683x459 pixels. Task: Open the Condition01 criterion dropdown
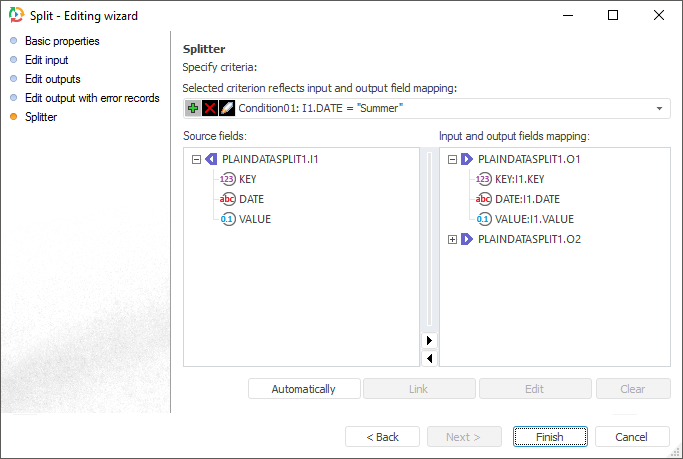click(660, 108)
